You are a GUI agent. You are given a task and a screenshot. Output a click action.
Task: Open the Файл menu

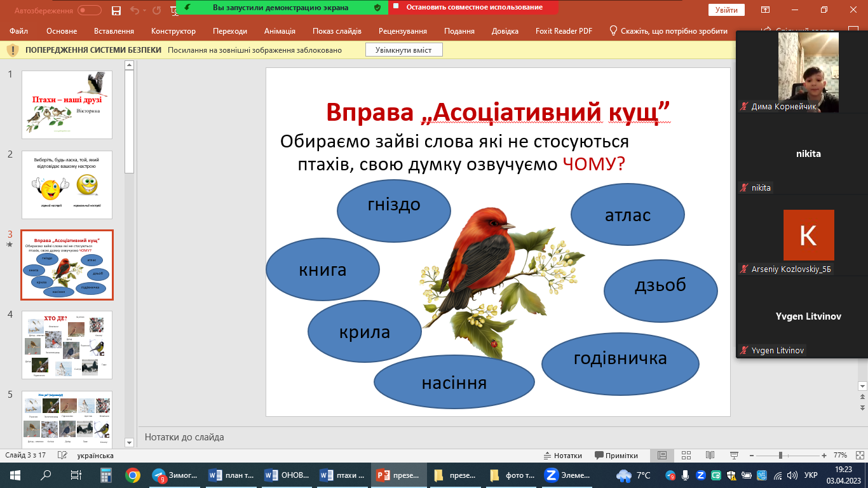19,30
